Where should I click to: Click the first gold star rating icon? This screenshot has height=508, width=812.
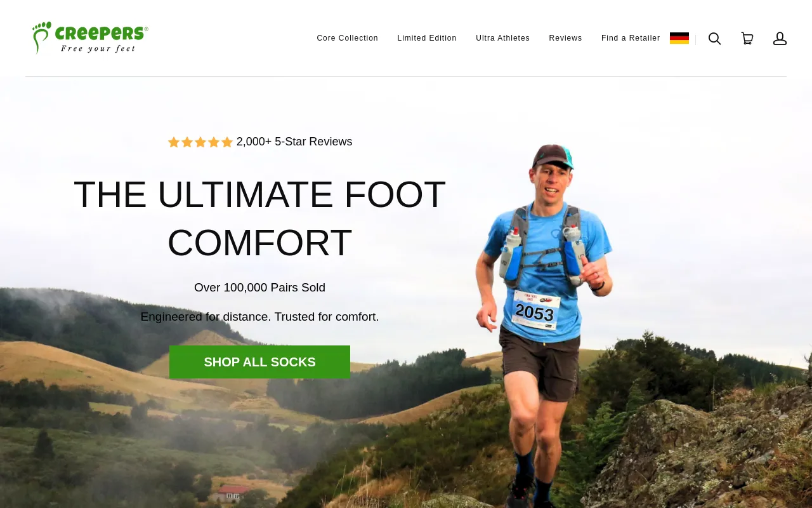pyautogui.click(x=174, y=142)
